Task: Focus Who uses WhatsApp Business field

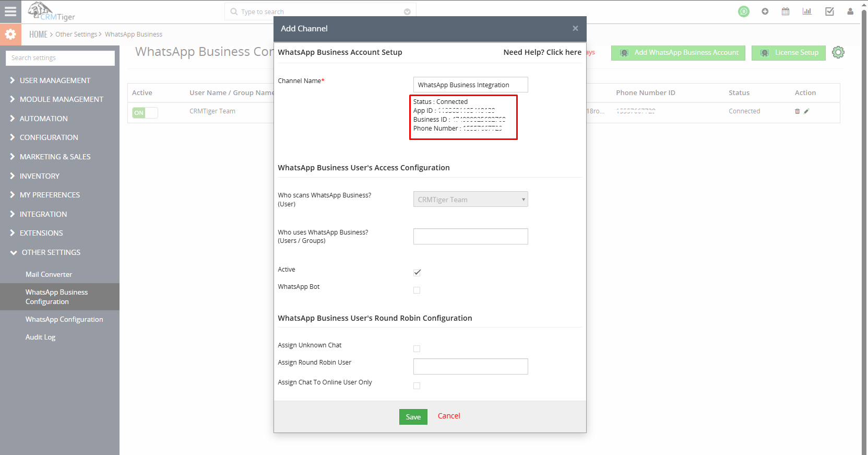Action: pyautogui.click(x=471, y=236)
